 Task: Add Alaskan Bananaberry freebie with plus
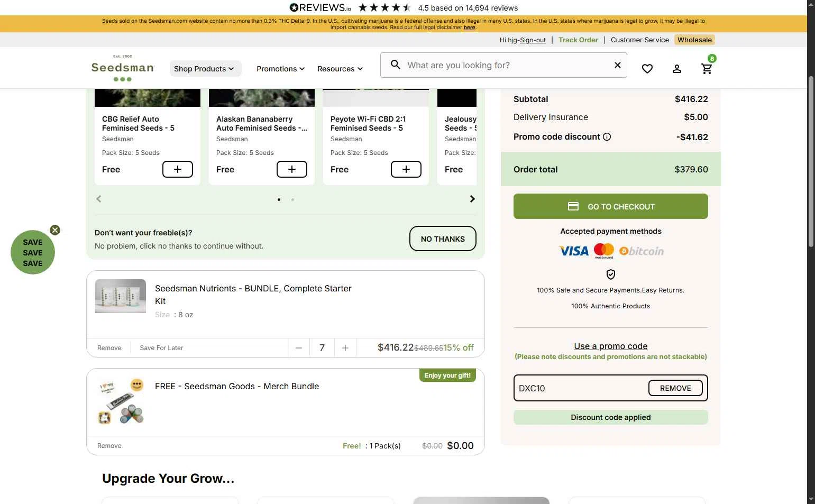[x=292, y=169]
